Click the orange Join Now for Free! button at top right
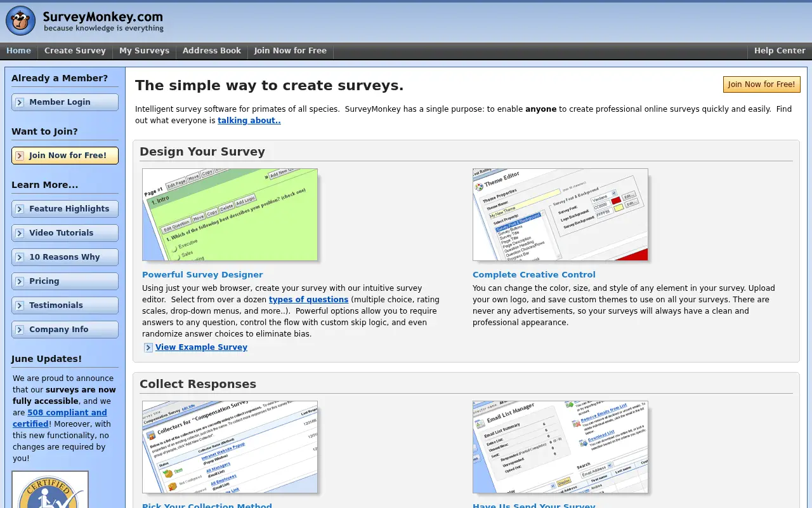This screenshot has width=812, height=508. (x=761, y=84)
